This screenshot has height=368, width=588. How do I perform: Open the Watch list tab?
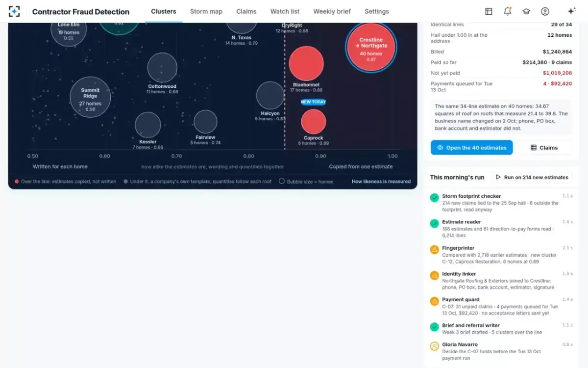point(285,11)
